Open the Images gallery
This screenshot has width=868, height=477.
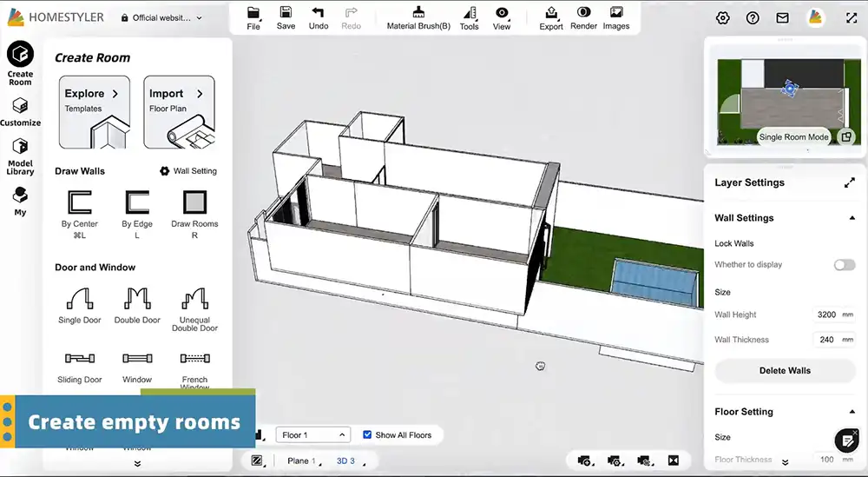616,18
